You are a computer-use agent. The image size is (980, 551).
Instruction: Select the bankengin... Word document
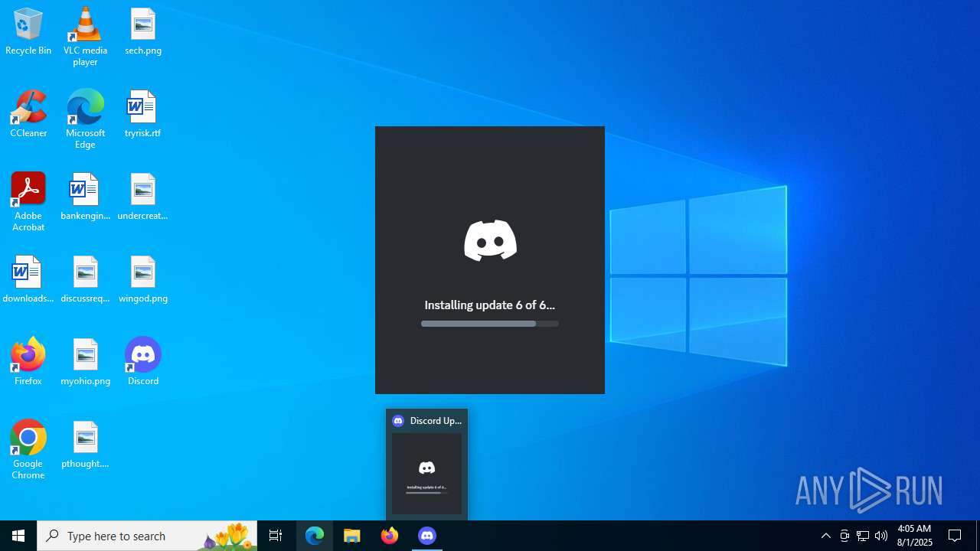[x=85, y=197]
